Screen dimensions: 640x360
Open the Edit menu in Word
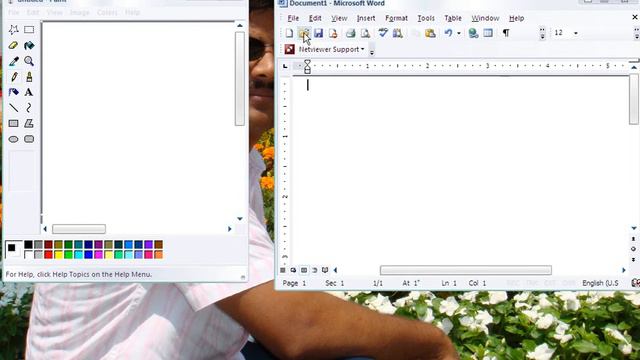click(x=315, y=18)
